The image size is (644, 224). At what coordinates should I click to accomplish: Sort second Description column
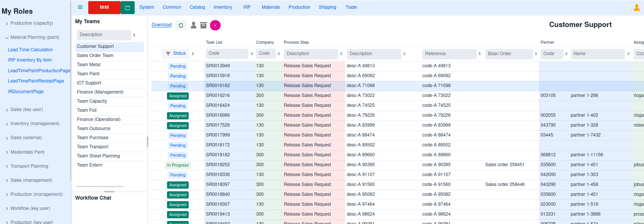click(404, 54)
